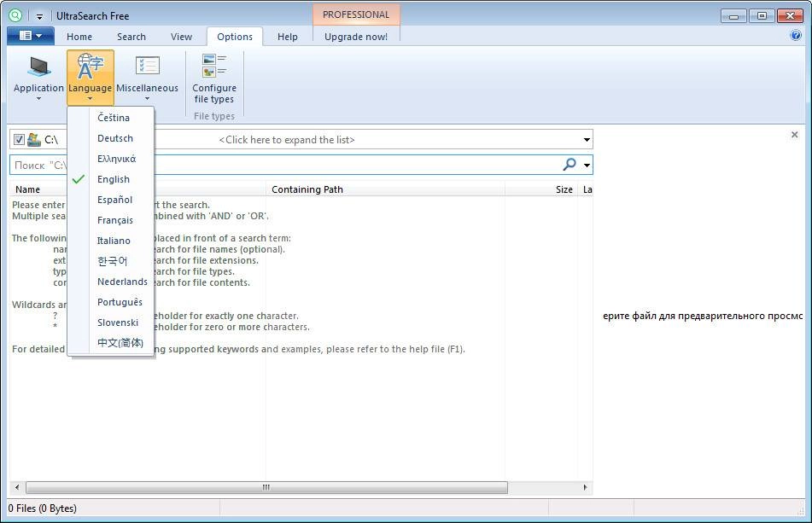Click the horizontal scrollbar thumb

(266, 487)
